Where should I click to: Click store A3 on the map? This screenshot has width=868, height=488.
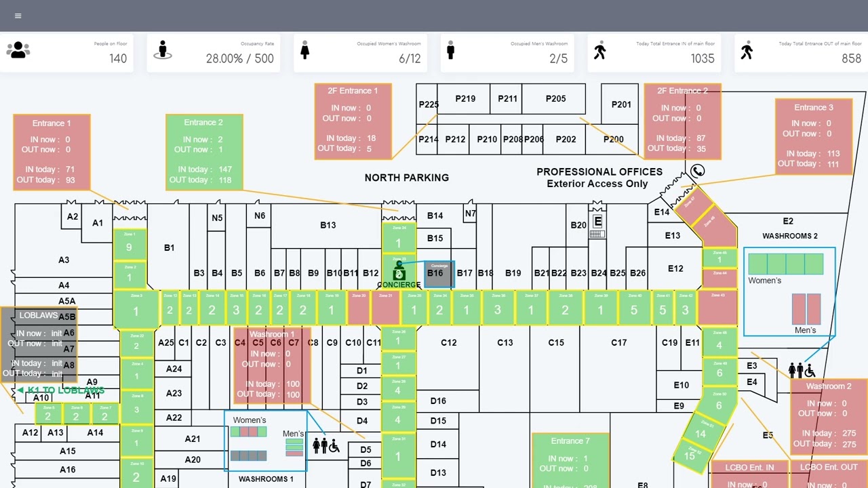pyautogui.click(x=64, y=260)
